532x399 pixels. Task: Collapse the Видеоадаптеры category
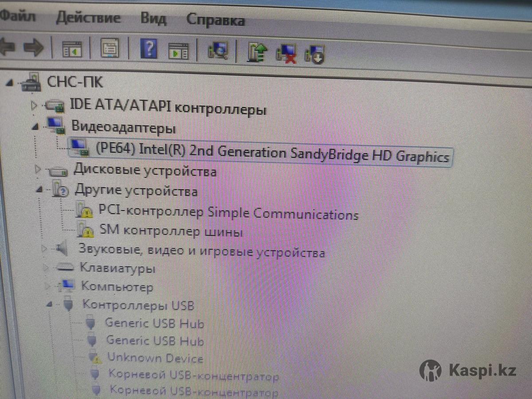(x=36, y=127)
